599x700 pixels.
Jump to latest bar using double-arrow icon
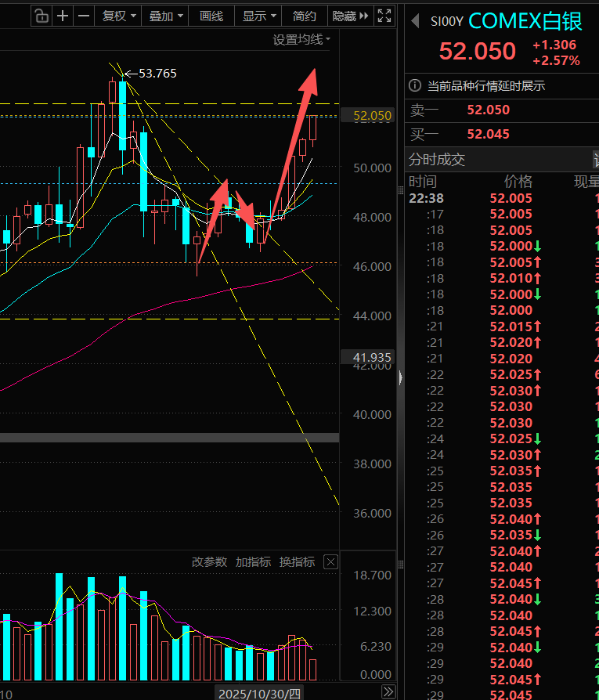pos(388,691)
